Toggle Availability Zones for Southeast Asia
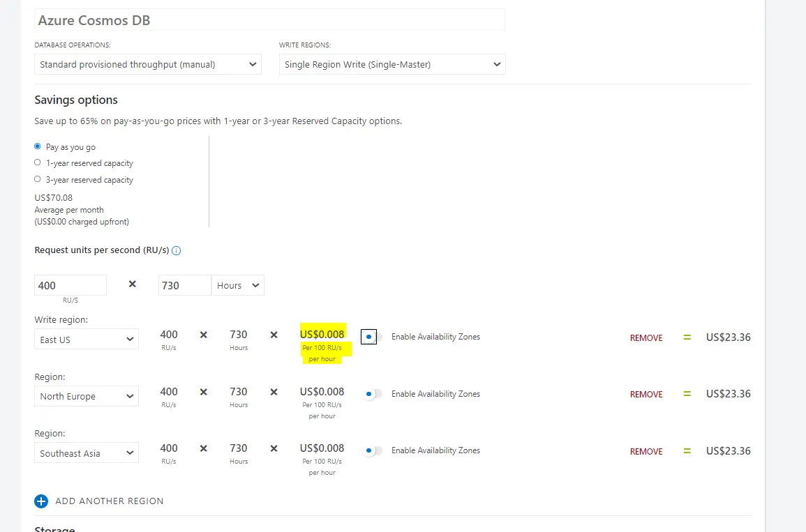 pos(372,451)
